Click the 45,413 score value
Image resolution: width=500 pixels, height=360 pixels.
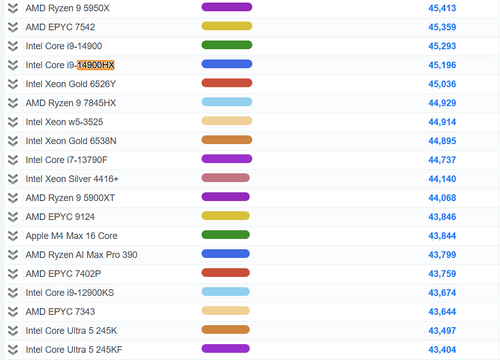[442, 8]
